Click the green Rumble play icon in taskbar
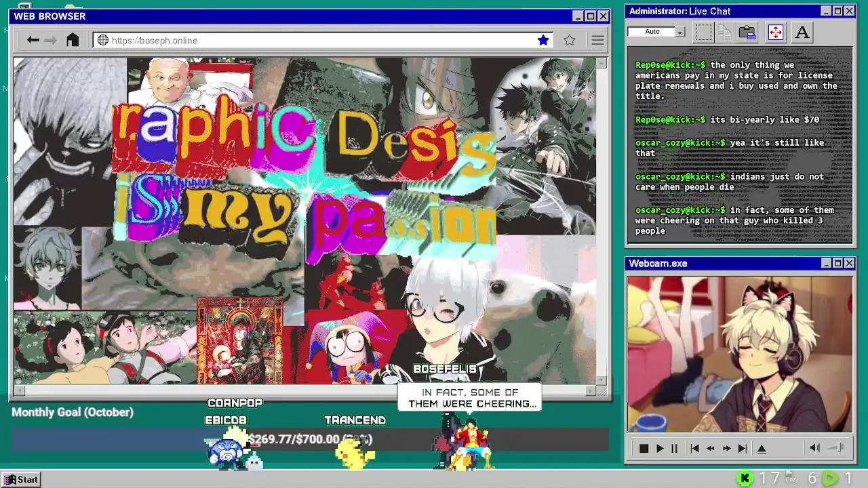The width and height of the screenshot is (868, 488). click(x=829, y=479)
